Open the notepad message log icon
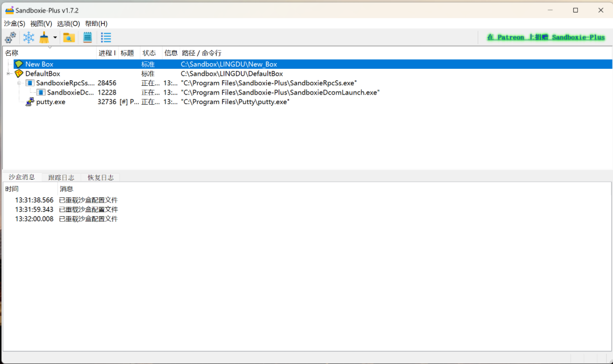The width and height of the screenshot is (613, 364). click(87, 37)
